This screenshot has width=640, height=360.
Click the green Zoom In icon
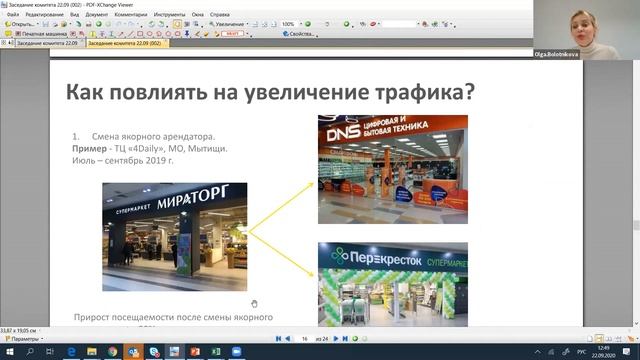click(x=308, y=24)
